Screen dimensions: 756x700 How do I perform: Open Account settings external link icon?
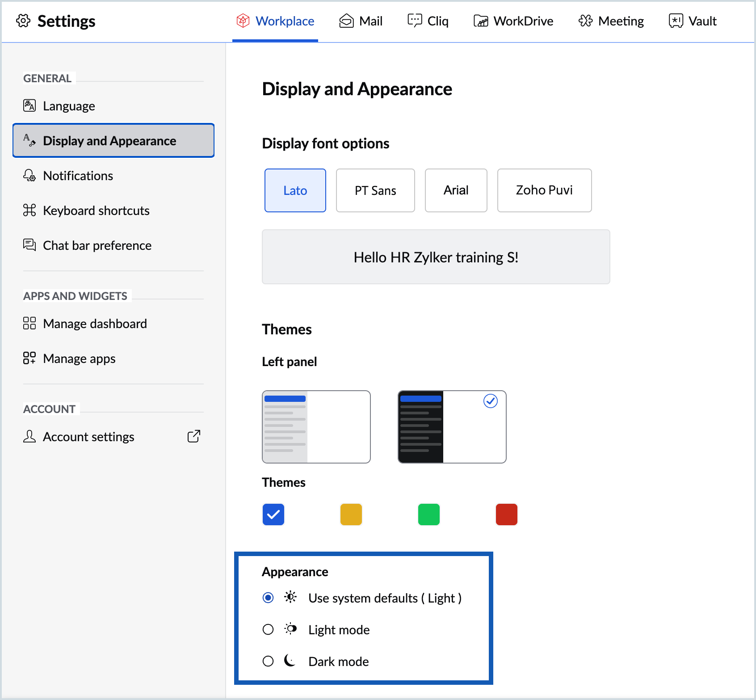(x=194, y=436)
